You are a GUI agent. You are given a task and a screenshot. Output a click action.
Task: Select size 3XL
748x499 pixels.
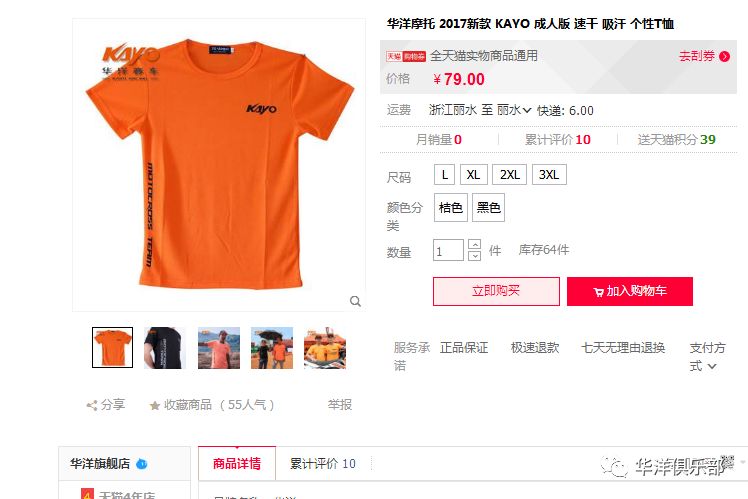tap(549, 175)
